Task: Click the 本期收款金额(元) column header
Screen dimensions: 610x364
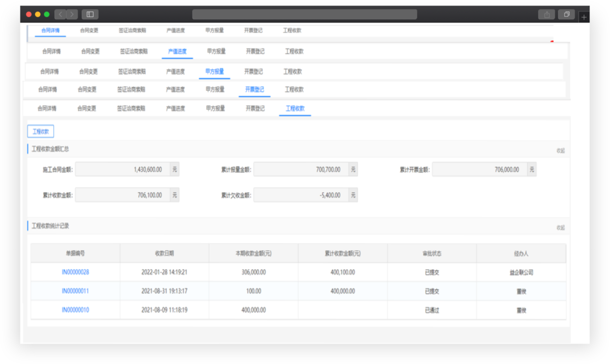Action: point(254,253)
